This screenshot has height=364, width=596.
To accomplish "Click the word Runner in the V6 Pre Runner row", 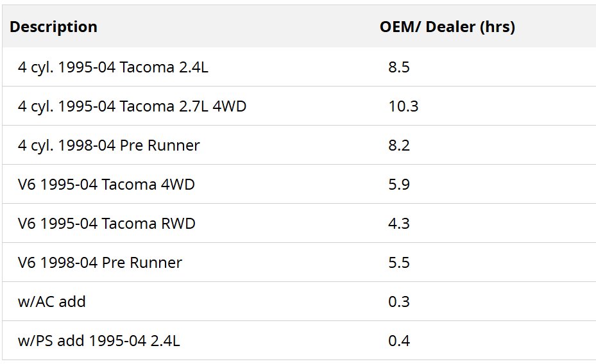I will (x=156, y=263).
